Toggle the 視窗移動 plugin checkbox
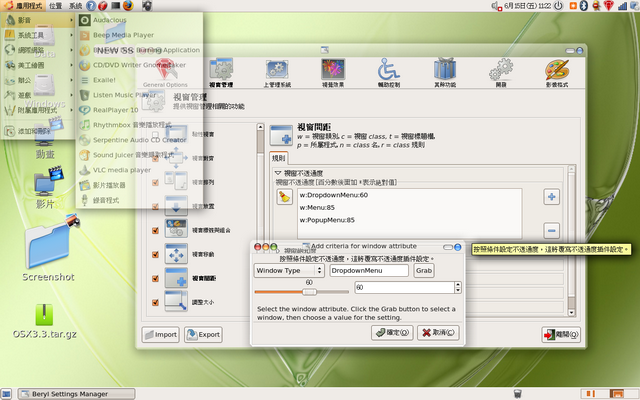 click(x=155, y=254)
